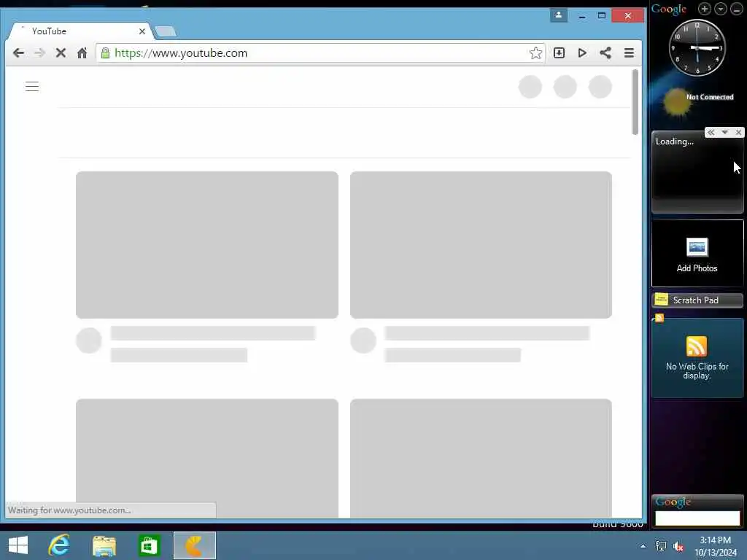Click the small RSS badge above Web Clips
The image size is (747, 560).
click(659, 318)
